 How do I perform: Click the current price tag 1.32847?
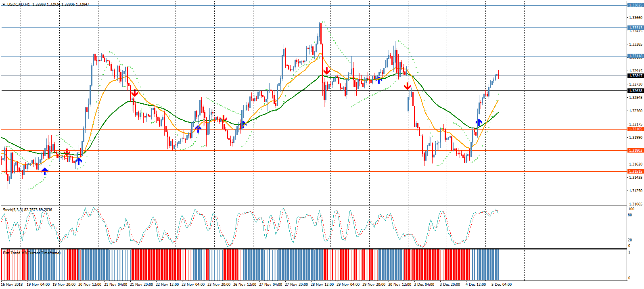click(635, 76)
